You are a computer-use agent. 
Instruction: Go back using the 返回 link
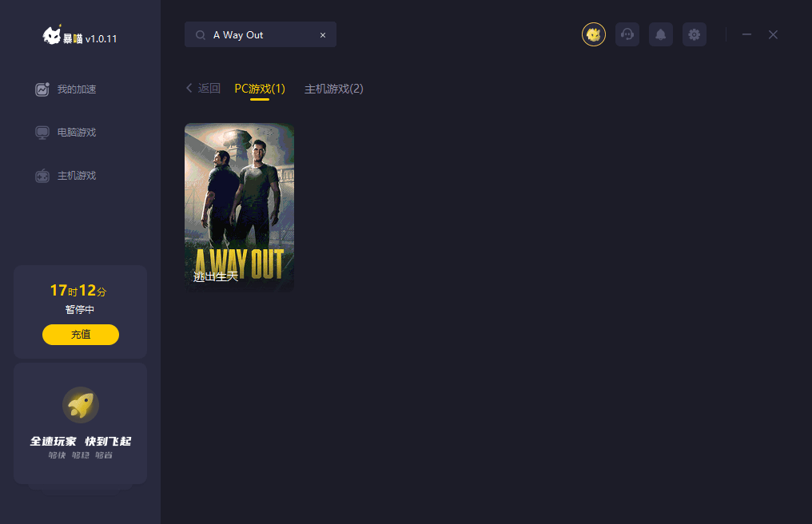click(204, 89)
